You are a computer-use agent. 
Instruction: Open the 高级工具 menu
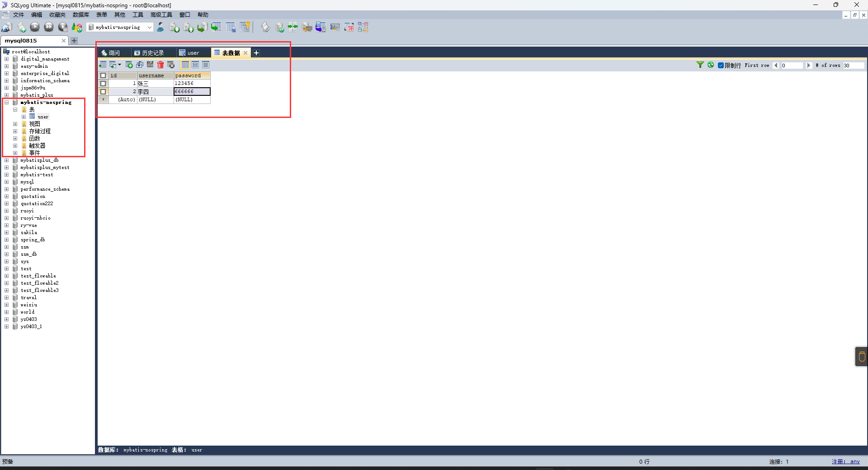(x=161, y=15)
